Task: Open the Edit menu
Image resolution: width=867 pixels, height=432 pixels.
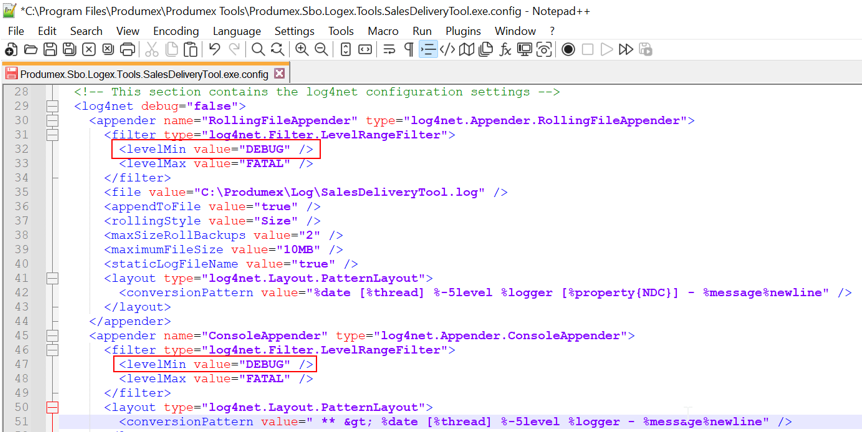Action: click(48, 31)
